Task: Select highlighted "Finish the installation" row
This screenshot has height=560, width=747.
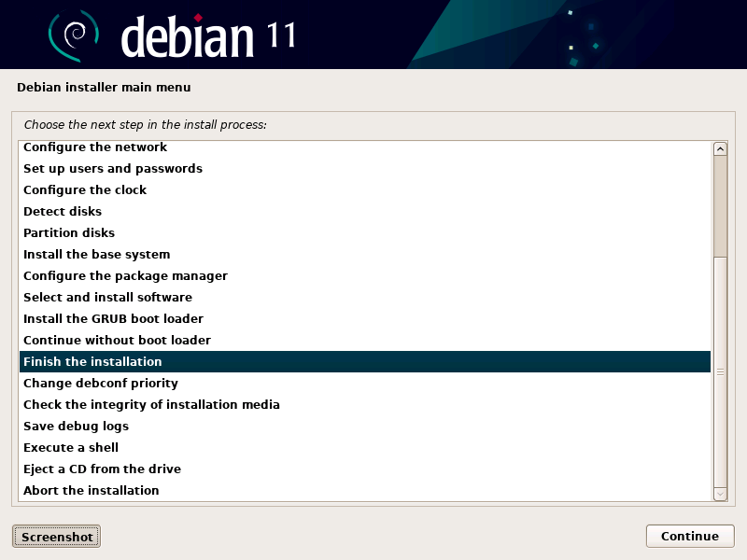Action: [x=365, y=361]
